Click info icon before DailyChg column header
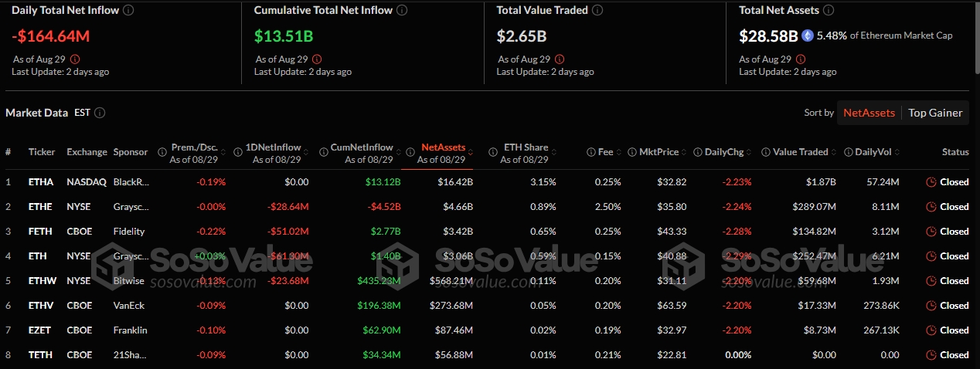 pos(698,152)
